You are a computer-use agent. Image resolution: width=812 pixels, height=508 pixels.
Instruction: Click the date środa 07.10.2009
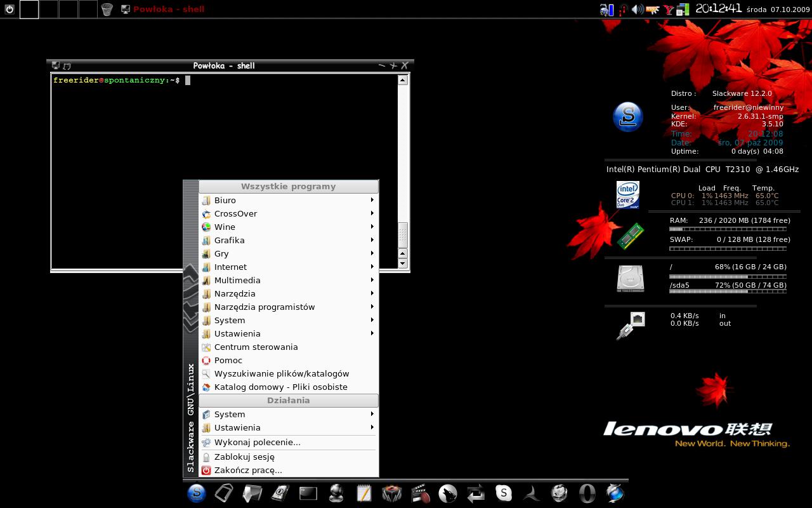(778, 10)
